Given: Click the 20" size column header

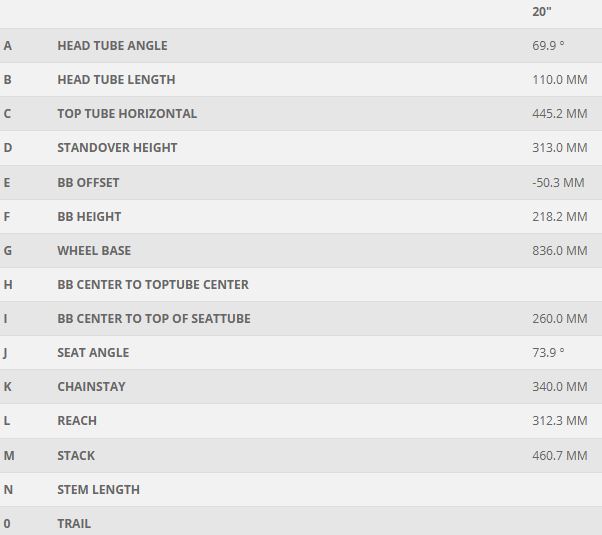Looking at the screenshot, I should pyautogui.click(x=542, y=12).
